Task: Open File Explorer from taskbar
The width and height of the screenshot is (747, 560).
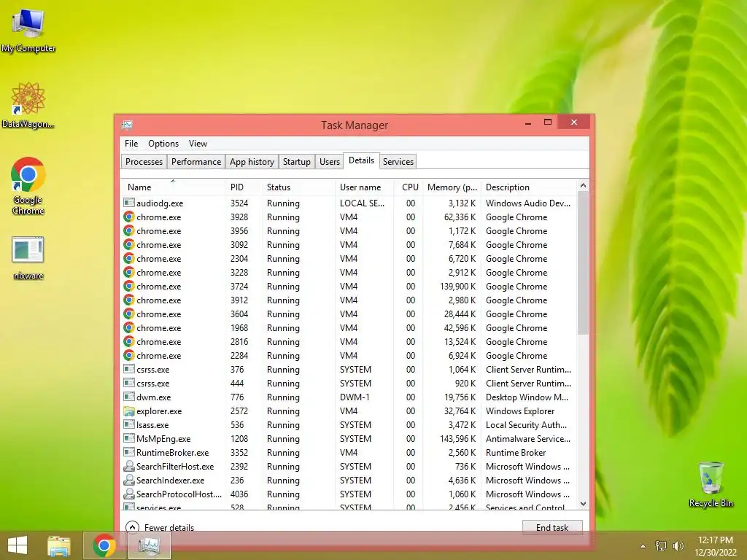Action: pyautogui.click(x=59, y=545)
